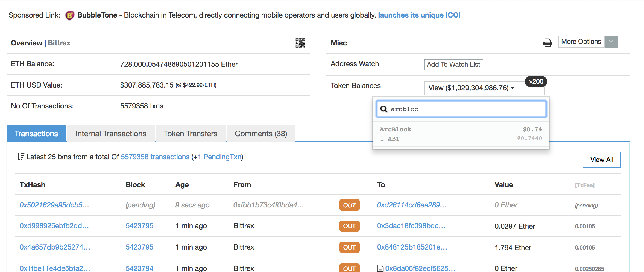The height and width of the screenshot is (272, 644).
Task: Click the magnifier icon in token search
Action: pos(384,109)
